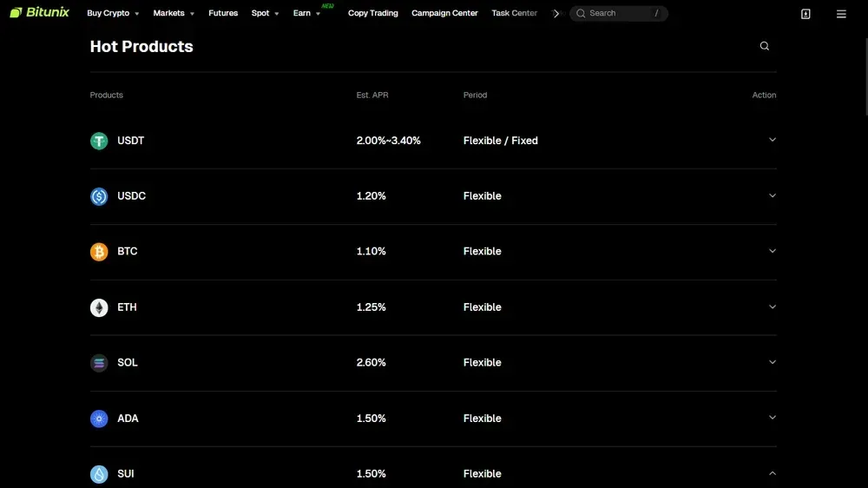Click the Period column header
The height and width of the screenshot is (488, 868).
(x=475, y=96)
